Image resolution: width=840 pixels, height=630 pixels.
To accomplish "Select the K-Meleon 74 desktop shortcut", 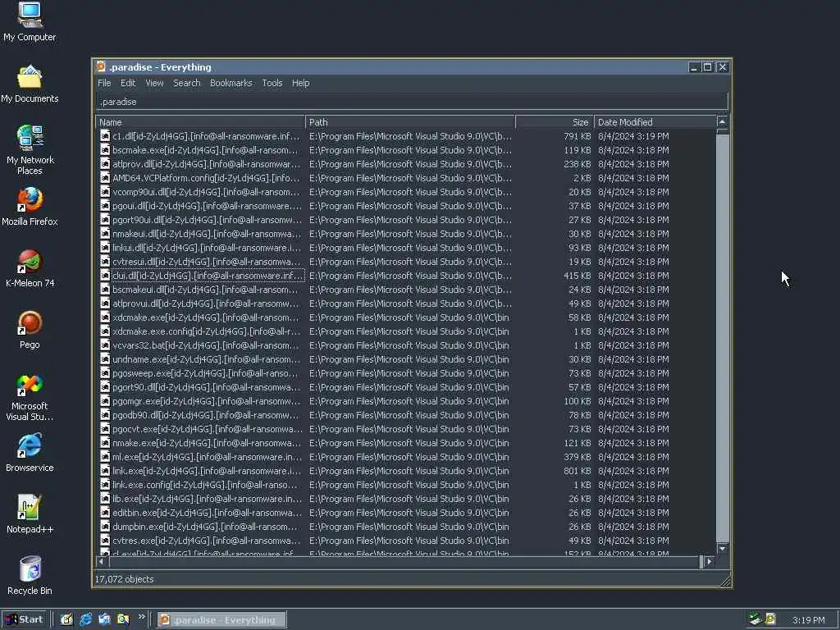I will coord(30,268).
